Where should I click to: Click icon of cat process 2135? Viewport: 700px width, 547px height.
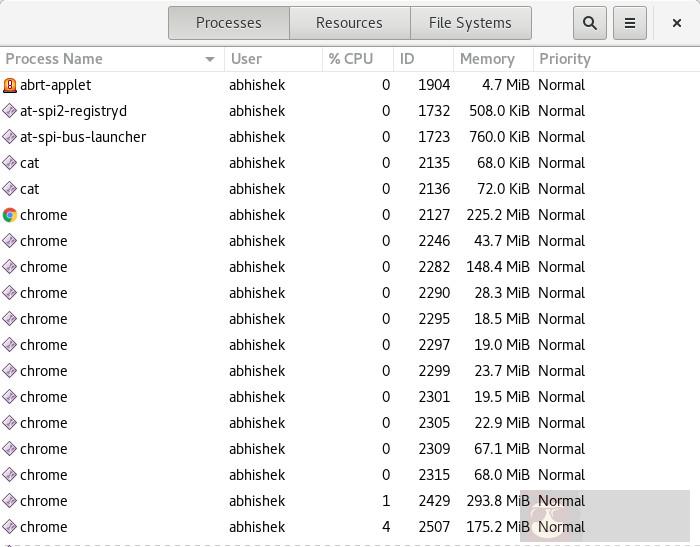point(10,163)
